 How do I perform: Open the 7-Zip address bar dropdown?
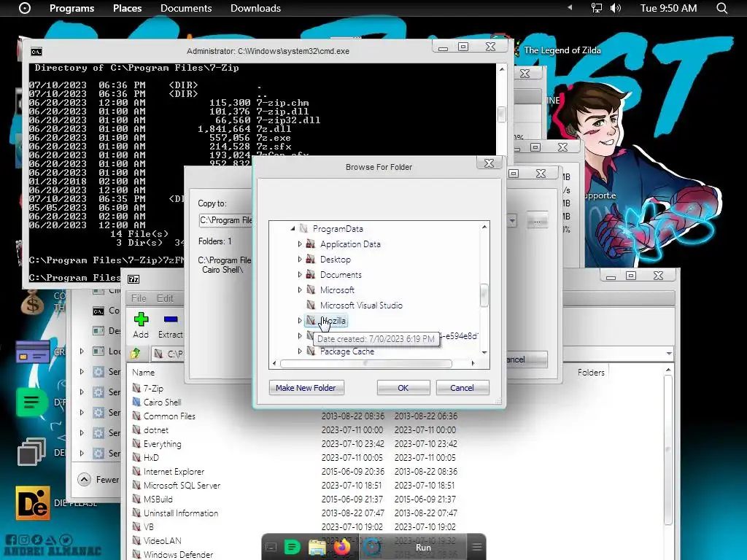pos(669,354)
